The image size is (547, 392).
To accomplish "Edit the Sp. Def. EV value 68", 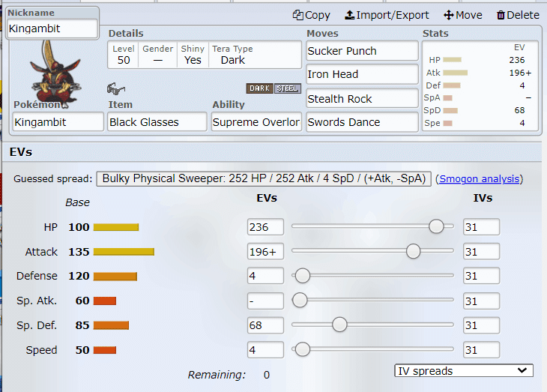I will coord(265,325).
